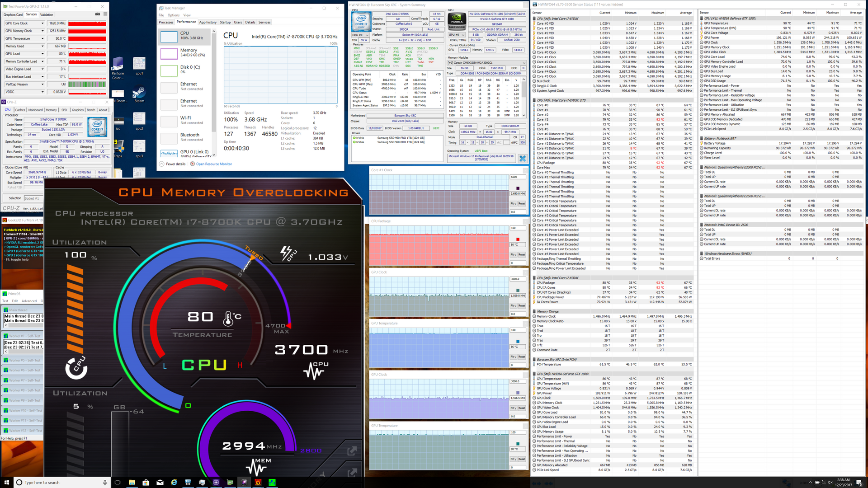The image size is (868, 488).
Task: Click the microphone icon in the search box
Action: pyautogui.click(x=105, y=482)
